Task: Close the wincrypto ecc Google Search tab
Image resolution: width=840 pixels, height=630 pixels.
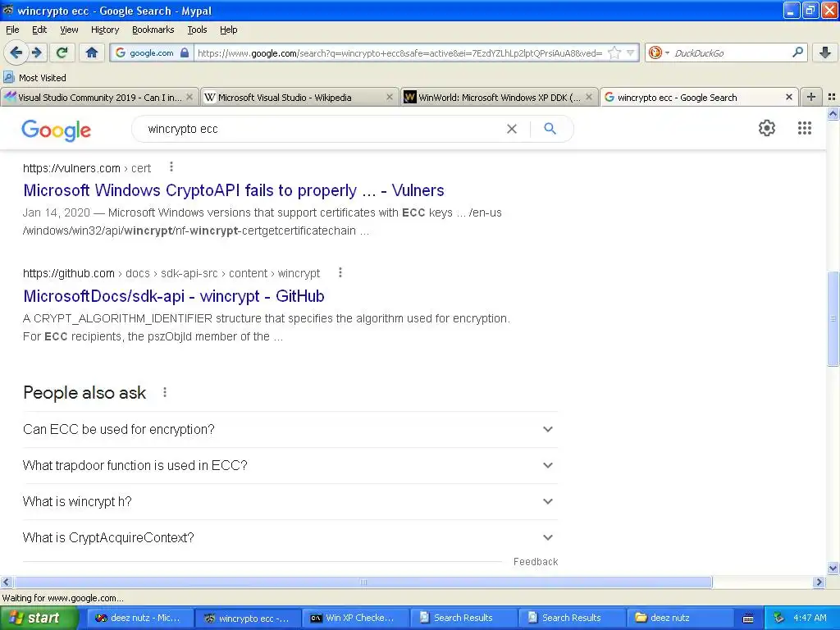Action: [x=788, y=97]
